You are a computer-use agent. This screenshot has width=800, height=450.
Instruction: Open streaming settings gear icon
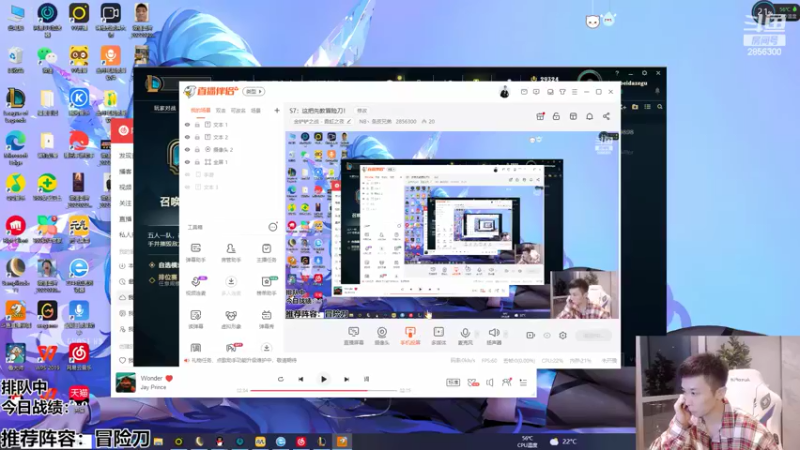click(x=563, y=335)
